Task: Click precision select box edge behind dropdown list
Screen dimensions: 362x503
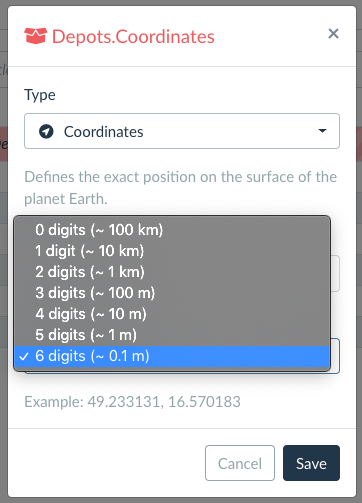Action: (x=335, y=356)
